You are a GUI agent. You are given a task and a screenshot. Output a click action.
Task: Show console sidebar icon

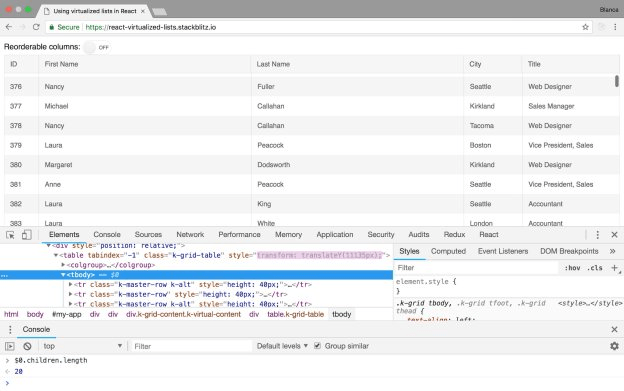(x=10, y=346)
